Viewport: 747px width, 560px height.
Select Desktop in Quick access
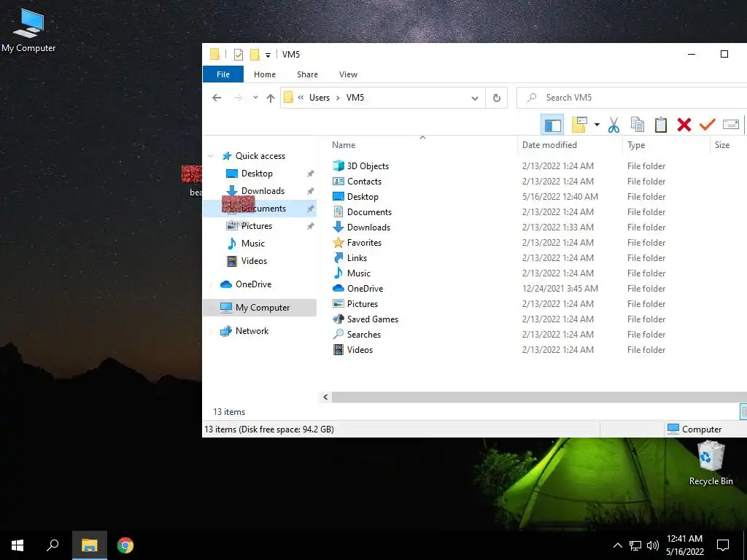click(x=257, y=174)
